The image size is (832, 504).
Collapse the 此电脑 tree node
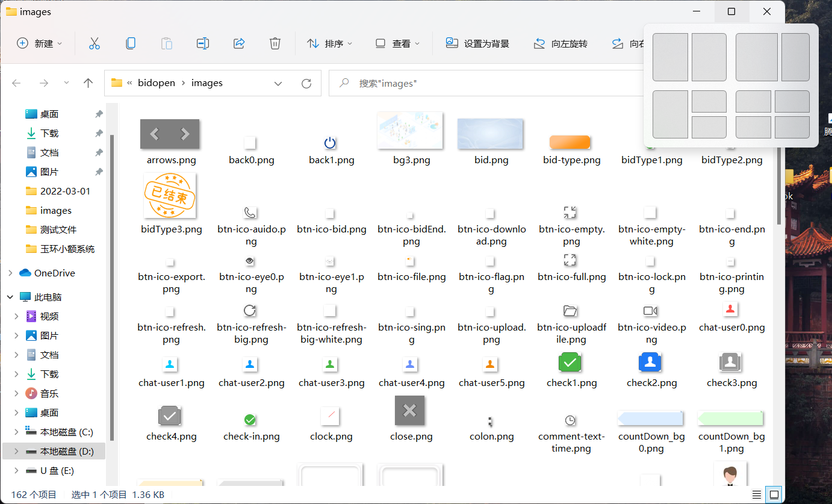click(x=10, y=297)
